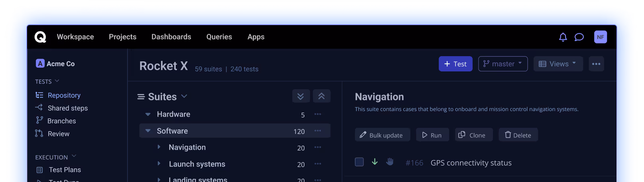Screen dimensions: 644x182
Task: Click the + Test button
Action: [456, 64]
